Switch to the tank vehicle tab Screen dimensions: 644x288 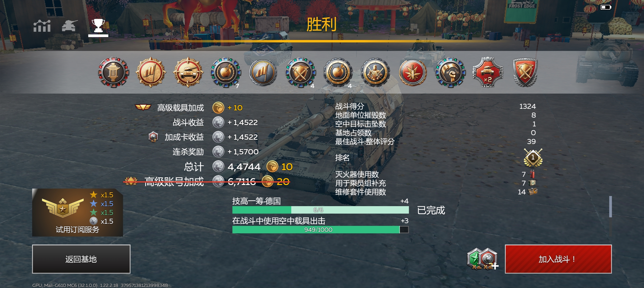[70, 26]
